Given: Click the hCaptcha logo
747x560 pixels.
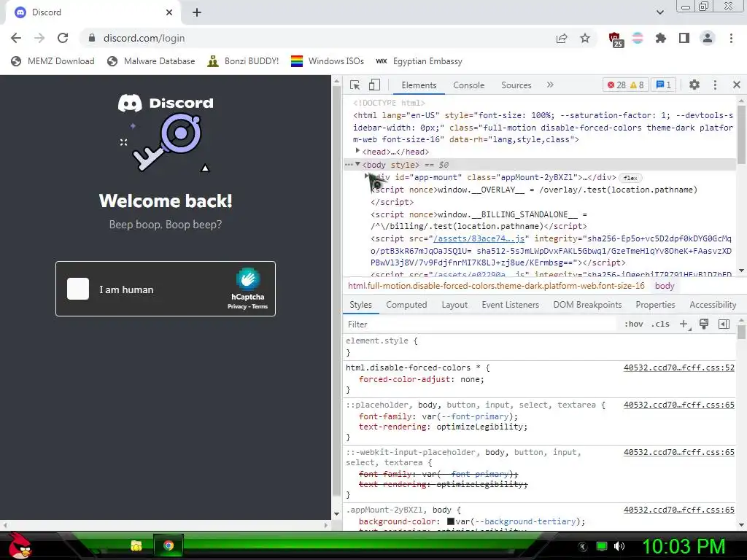Looking at the screenshot, I should click(x=248, y=279).
